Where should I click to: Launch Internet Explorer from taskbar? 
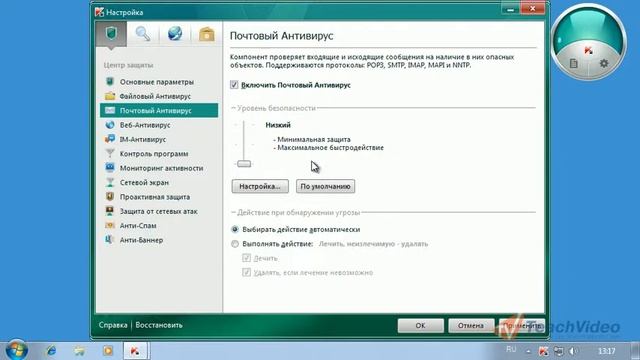[51, 350]
